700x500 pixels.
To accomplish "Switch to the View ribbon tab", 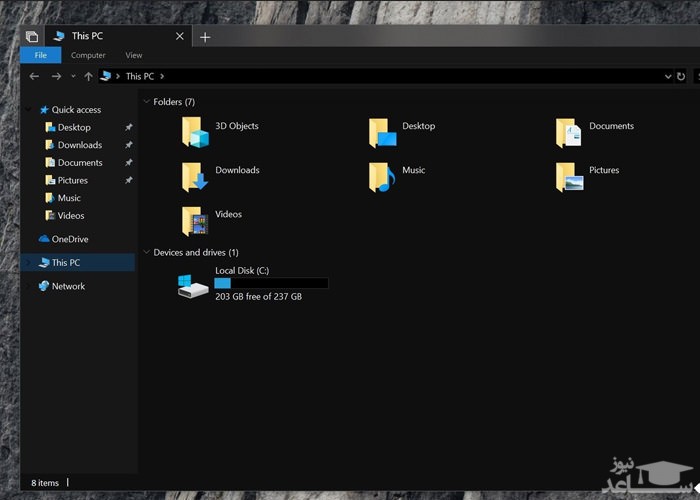I will coord(134,56).
